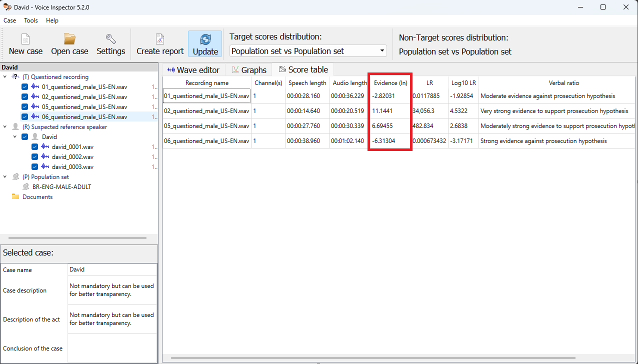This screenshot has height=364, width=638.
Task: Select Evidence cell 11.1441
Action: pos(390,111)
